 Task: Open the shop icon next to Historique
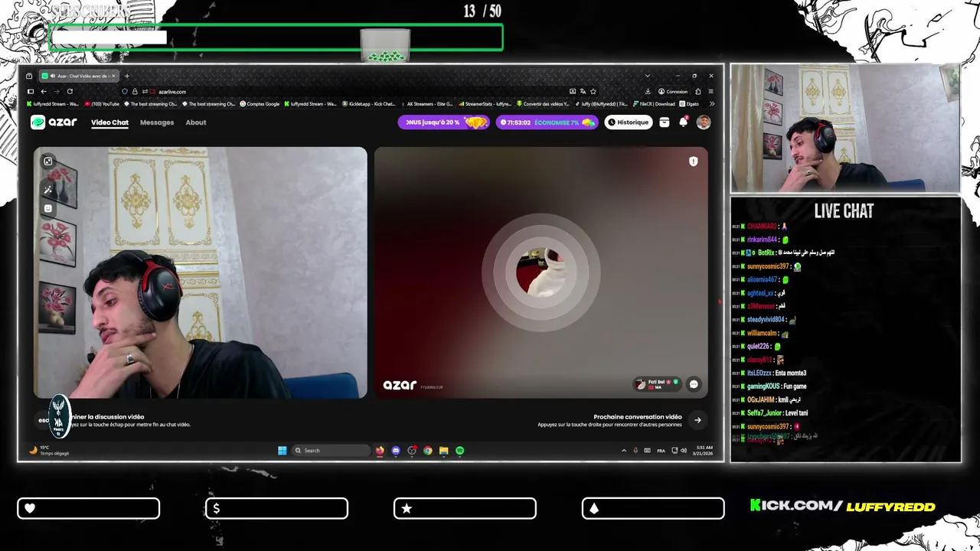(664, 122)
